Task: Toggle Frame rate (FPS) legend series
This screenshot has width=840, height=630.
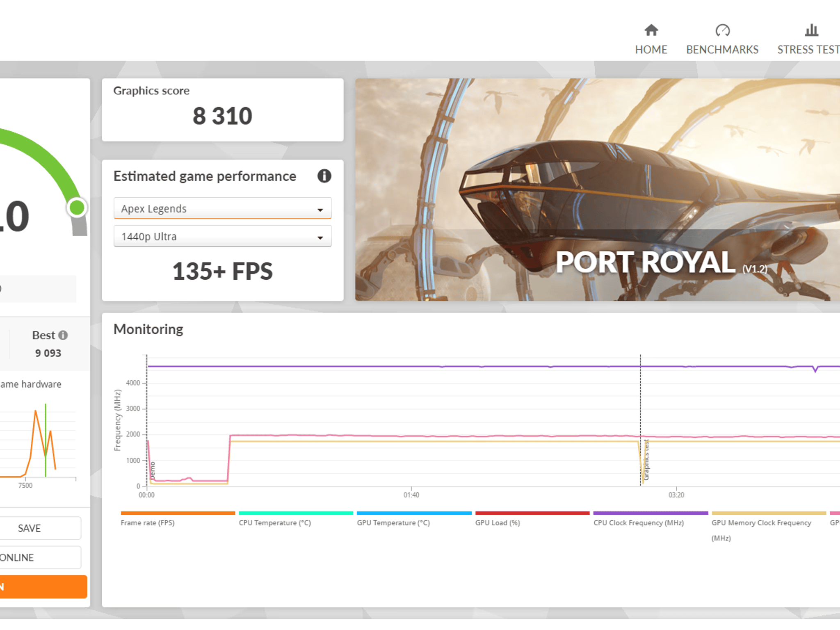Action: (178, 519)
